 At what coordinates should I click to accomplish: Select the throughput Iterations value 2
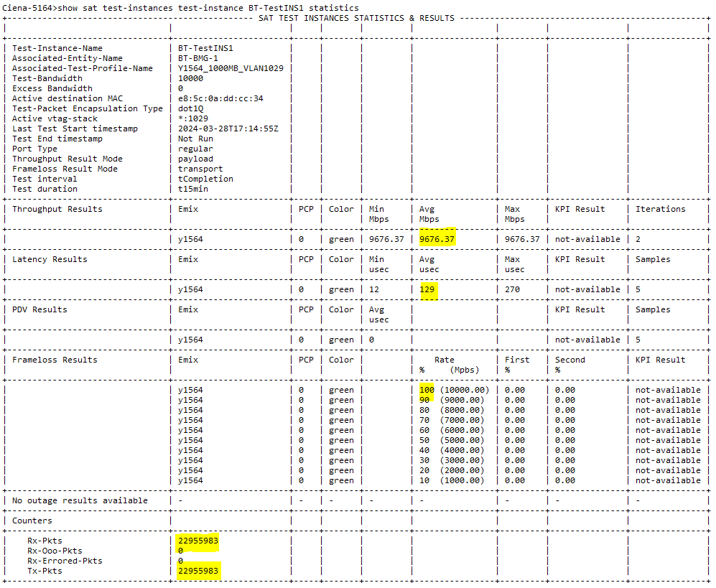click(x=638, y=239)
